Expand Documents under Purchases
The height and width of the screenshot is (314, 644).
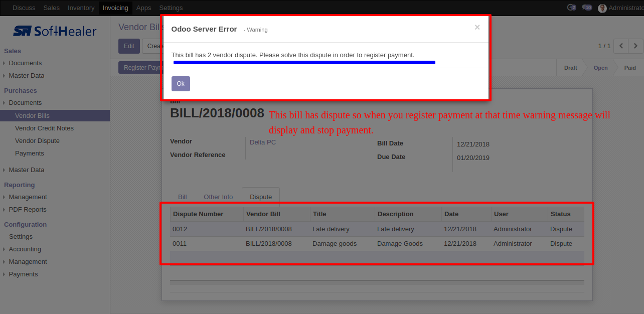pyautogui.click(x=25, y=103)
